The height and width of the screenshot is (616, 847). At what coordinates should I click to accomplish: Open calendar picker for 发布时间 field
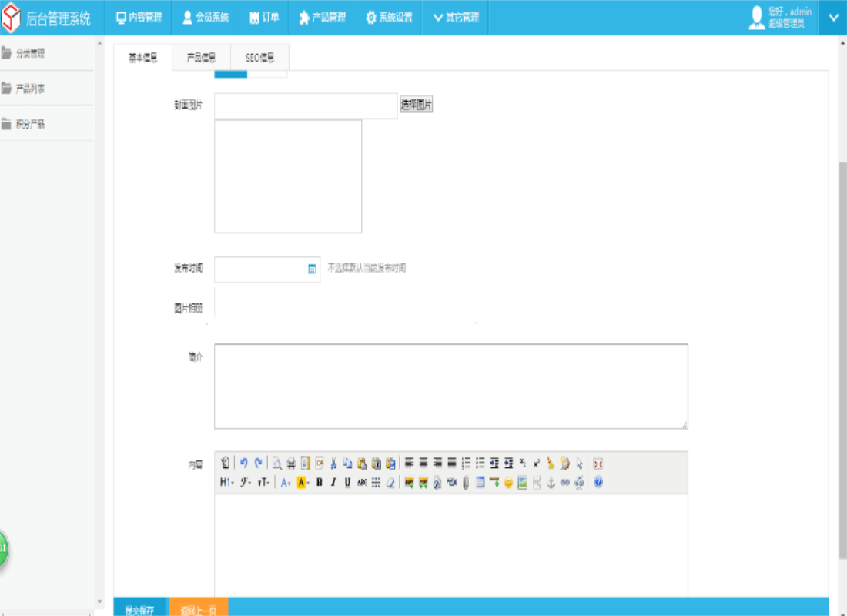[x=312, y=269]
